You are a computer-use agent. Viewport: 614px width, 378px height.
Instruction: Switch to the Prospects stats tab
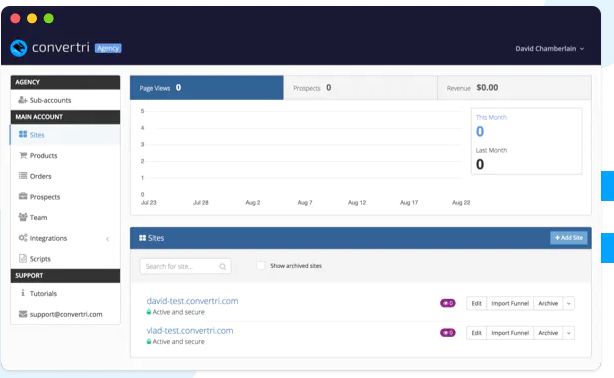coord(360,88)
